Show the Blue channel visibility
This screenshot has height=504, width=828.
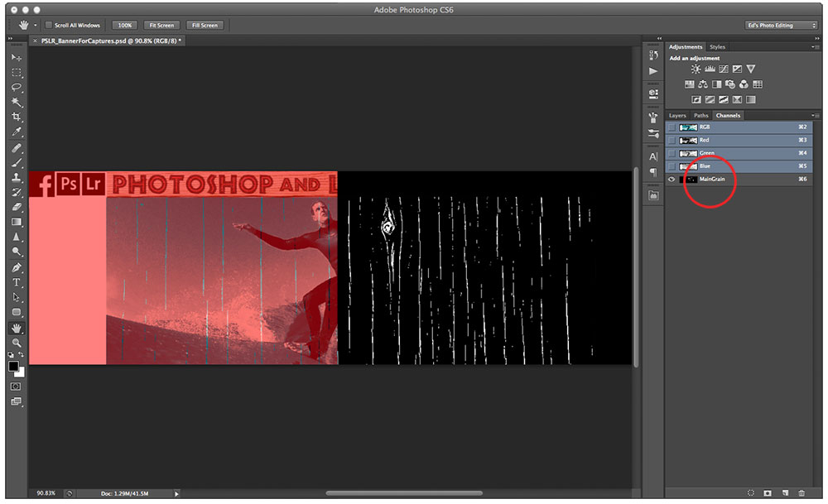click(x=672, y=166)
